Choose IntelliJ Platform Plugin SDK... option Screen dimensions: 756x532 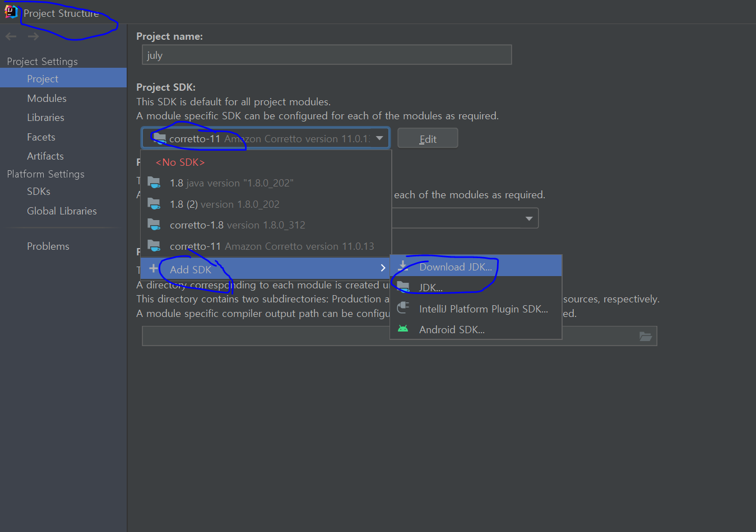476,309
